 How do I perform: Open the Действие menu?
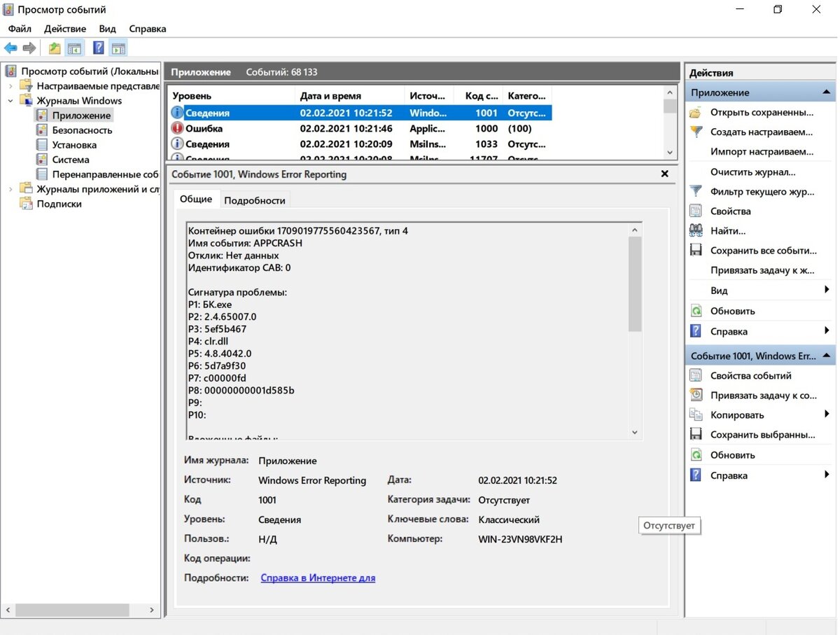pyautogui.click(x=65, y=29)
